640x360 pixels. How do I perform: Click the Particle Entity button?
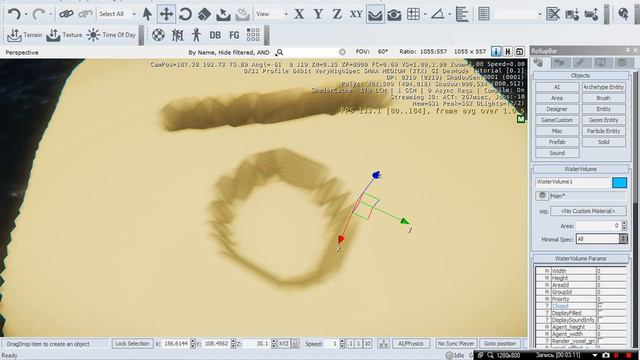pyautogui.click(x=603, y=131)
